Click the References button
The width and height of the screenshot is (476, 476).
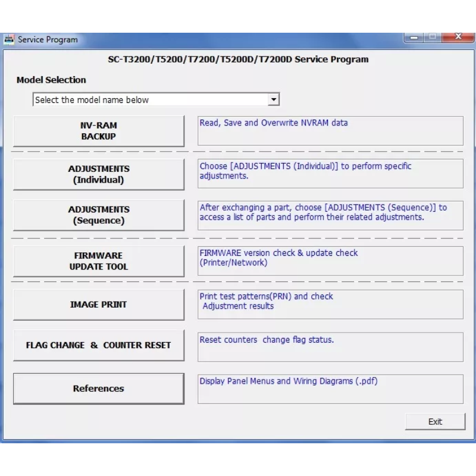click(x=99, y=389)
